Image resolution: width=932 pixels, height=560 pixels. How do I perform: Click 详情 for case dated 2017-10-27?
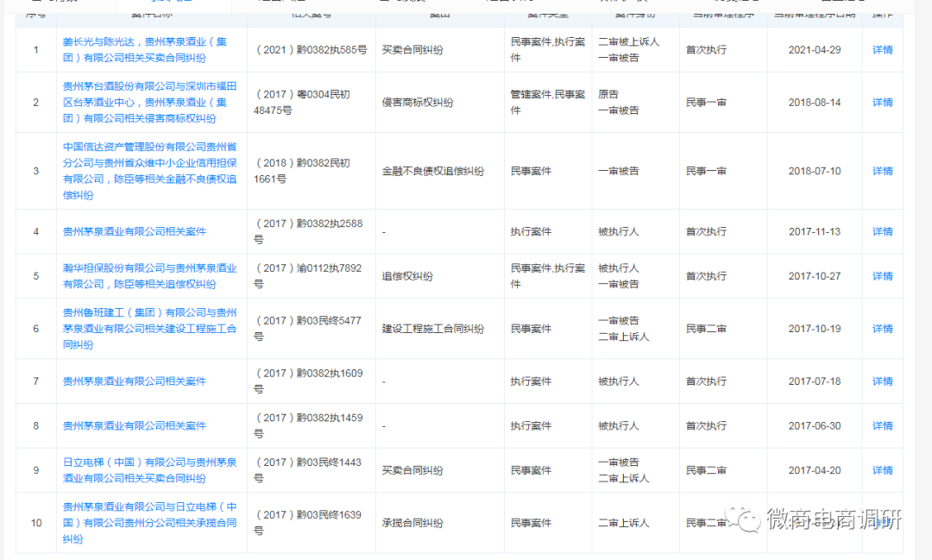click(x=882, y=276)
